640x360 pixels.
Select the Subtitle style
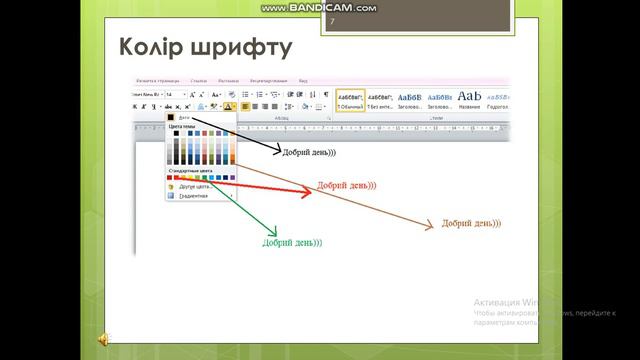[x=498, y=100]
